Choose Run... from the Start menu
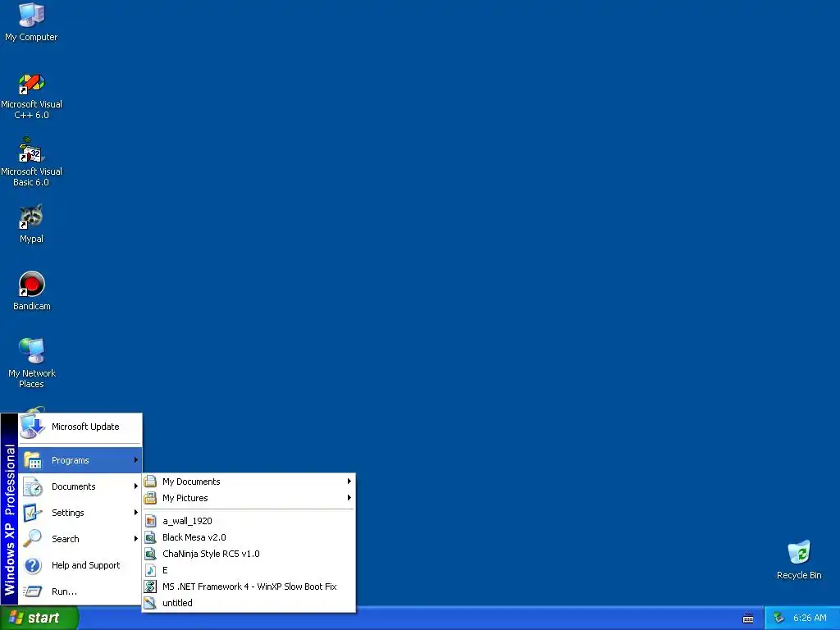 (80, 591)
